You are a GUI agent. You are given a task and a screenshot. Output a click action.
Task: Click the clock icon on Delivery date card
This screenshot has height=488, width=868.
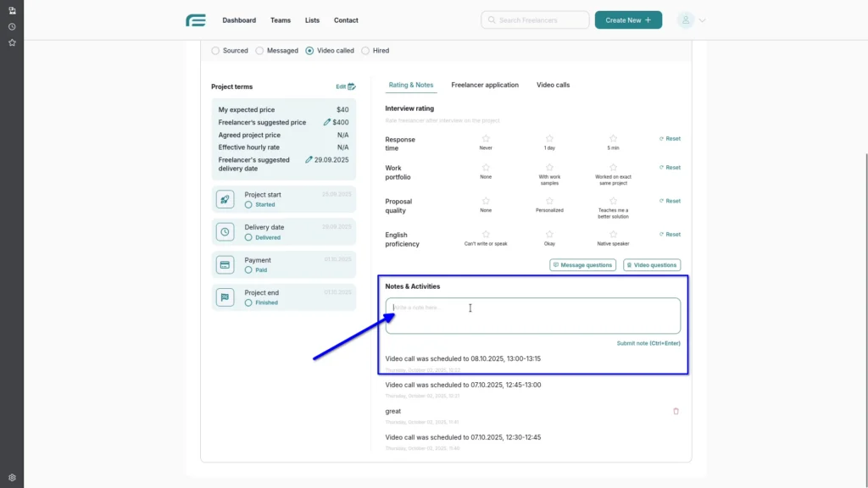pyautogui.click(x=225, y=231)
